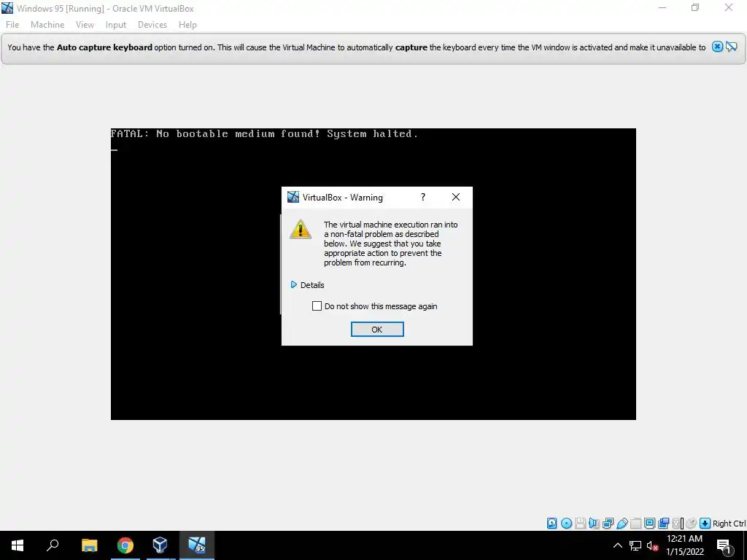
Task: Open the Devices menu
Action: pyautogui.click(x=152, y=25)
